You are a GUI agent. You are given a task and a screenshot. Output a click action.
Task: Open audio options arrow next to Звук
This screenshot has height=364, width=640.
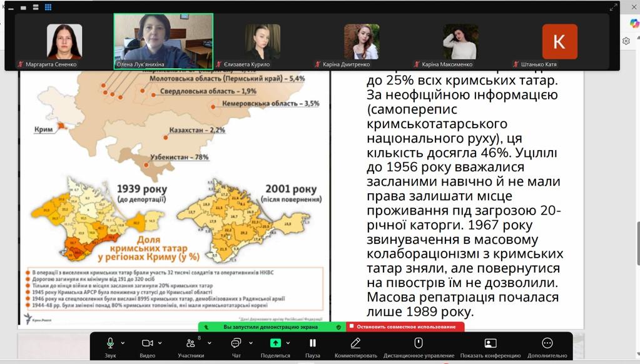coord(123,343)
